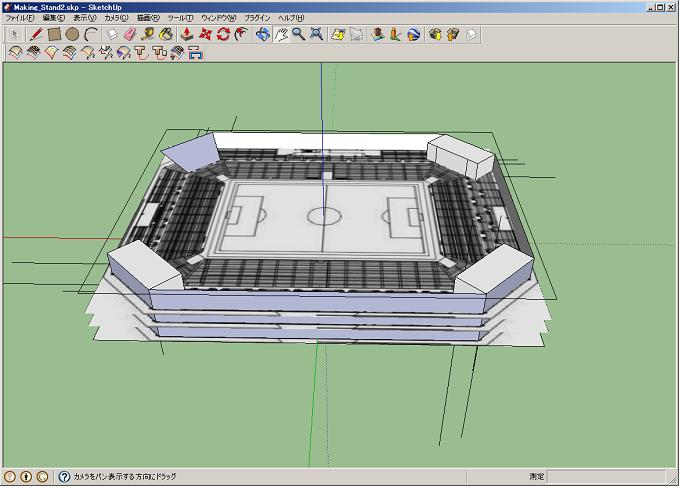Activate the Push/Pull tool
The width and height of the screenshot is (679, 486).
coord(187,34)
